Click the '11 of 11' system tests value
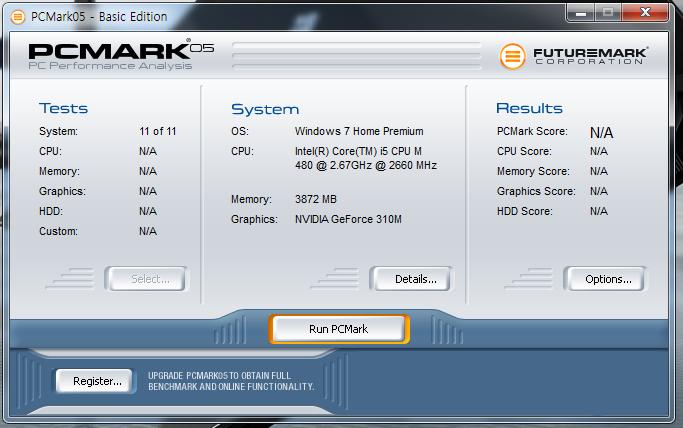 coord(158,131)
